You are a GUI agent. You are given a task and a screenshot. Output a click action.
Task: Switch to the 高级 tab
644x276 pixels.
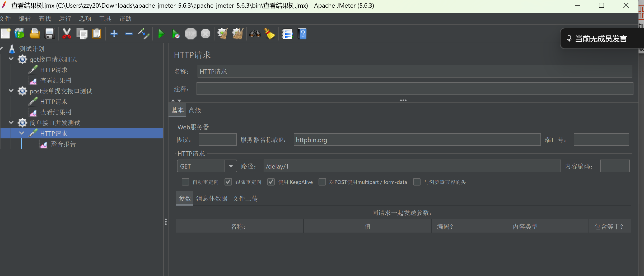pos(195,110)
